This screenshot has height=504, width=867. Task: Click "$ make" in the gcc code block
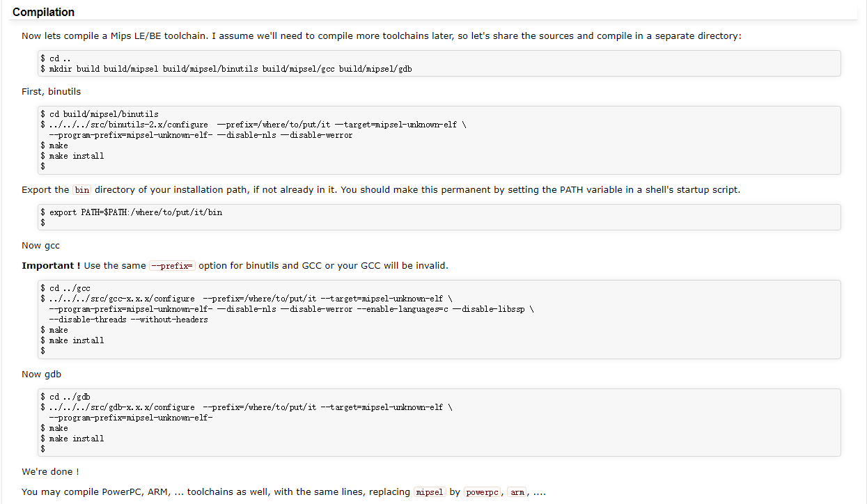(54, 330)
